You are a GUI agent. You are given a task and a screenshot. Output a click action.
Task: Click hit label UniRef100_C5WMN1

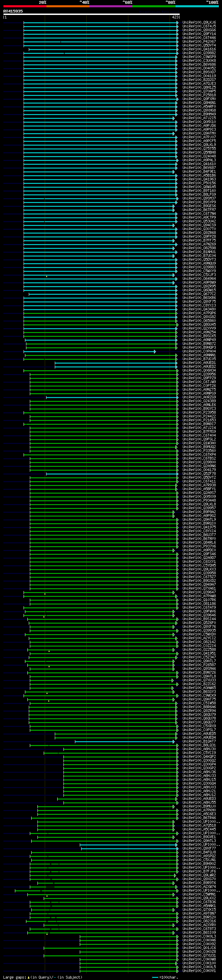pyautogui.click(x=199, y=894)
